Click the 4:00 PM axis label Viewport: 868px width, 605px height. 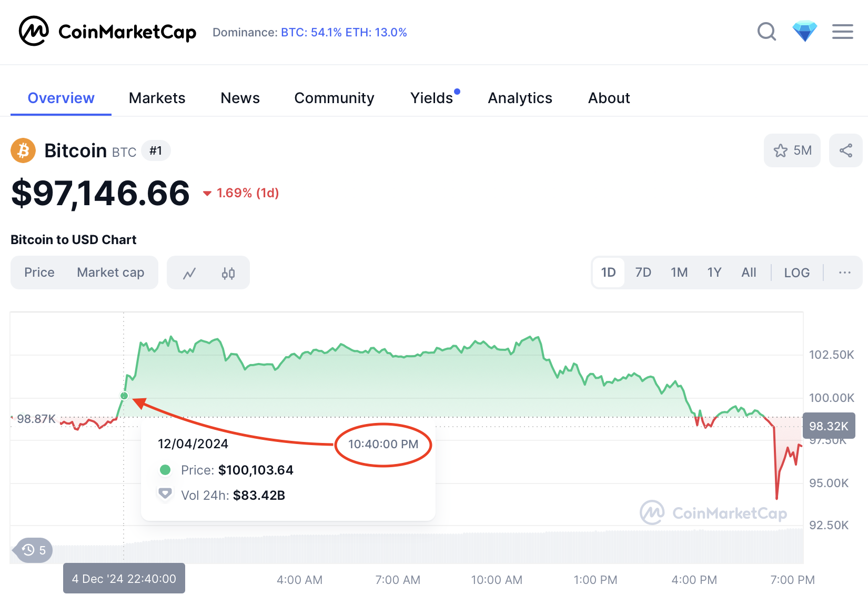[x=694, y=580]
